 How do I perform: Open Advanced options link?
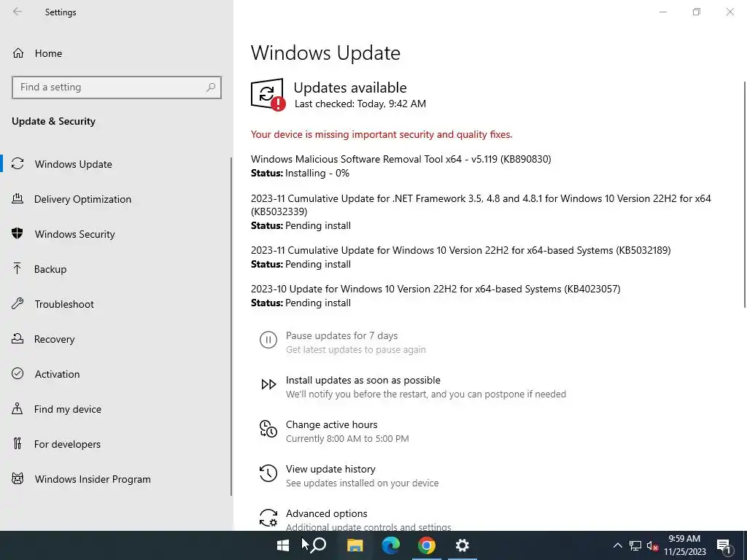[326, 513]
